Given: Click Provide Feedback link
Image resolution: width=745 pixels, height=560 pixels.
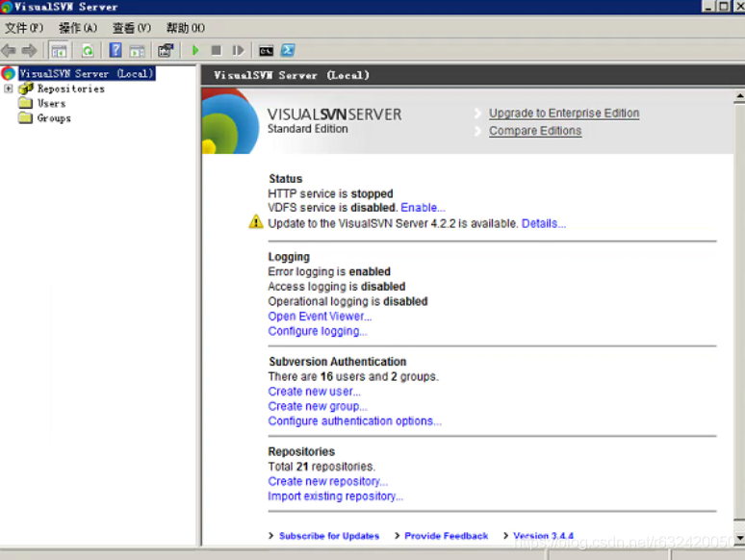Looking at the screenshot, I should (446, 536).
